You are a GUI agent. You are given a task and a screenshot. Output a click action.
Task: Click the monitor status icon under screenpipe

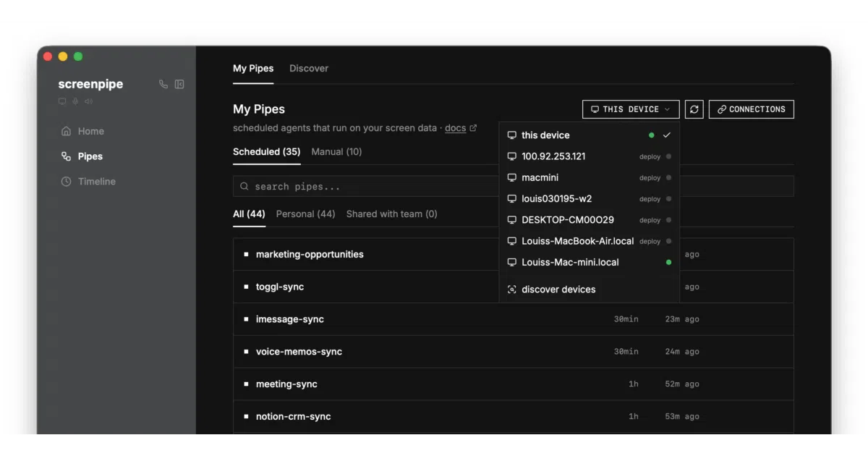[x=62, y=101]
